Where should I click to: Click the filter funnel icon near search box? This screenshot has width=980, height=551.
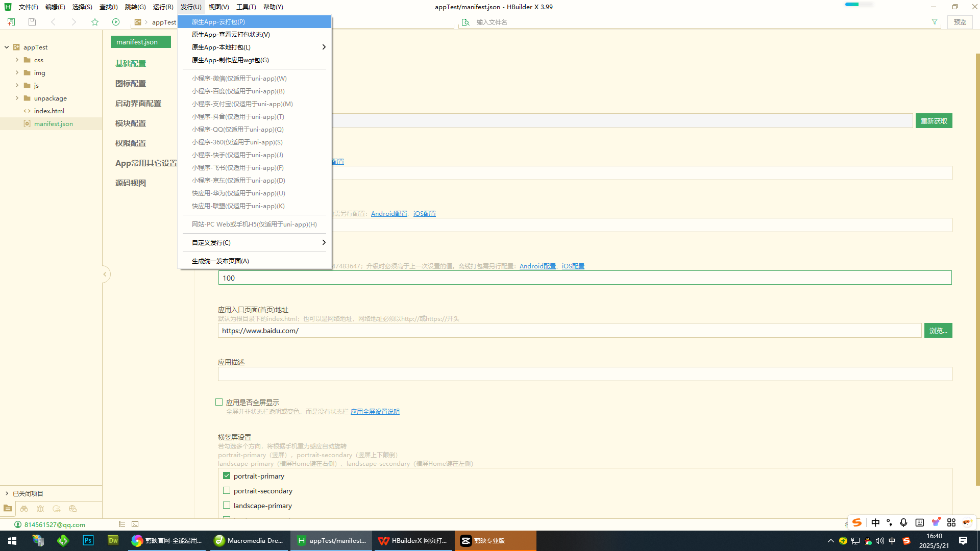(935, 22)
